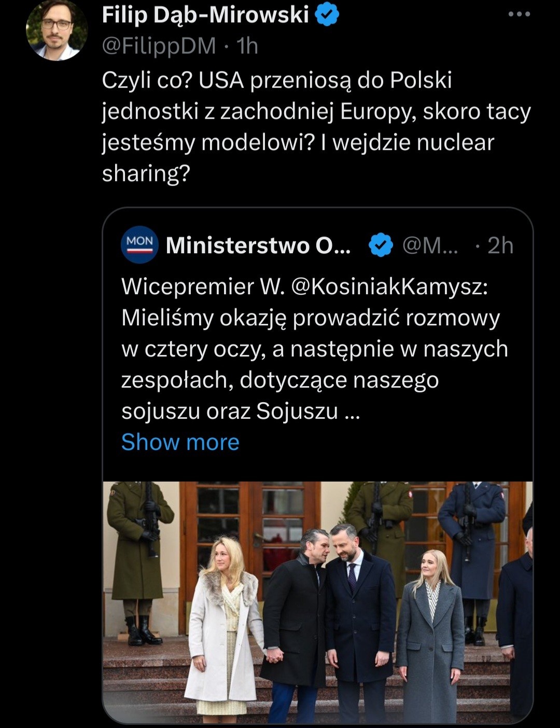Click the truncated @M... handle
The image size is (560, 728).
430,245
